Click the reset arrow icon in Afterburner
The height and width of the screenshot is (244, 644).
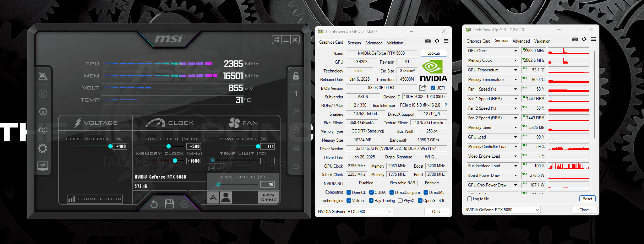pyautogui.click(x=154, y=204)
